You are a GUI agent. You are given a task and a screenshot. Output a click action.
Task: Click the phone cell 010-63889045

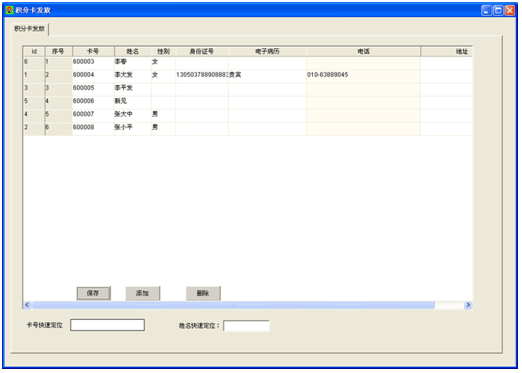click(x=363, y=75)
